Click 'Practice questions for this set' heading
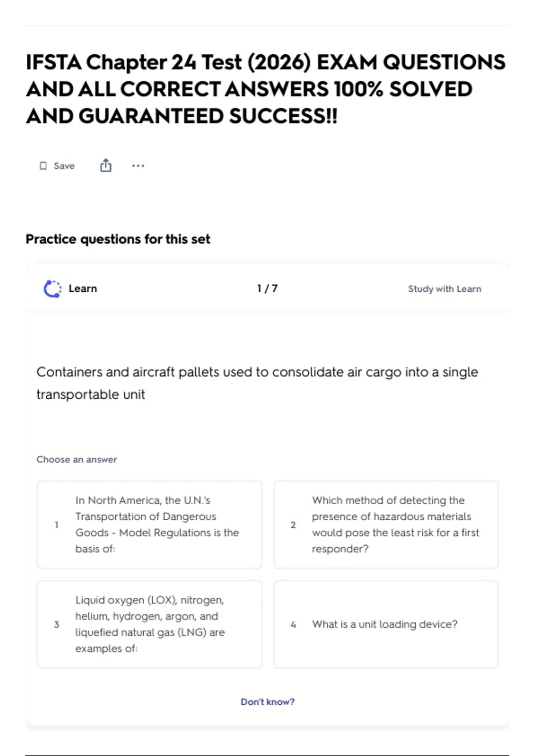The width and height of the screenshot is (534, 756). (x=118, y=239)
